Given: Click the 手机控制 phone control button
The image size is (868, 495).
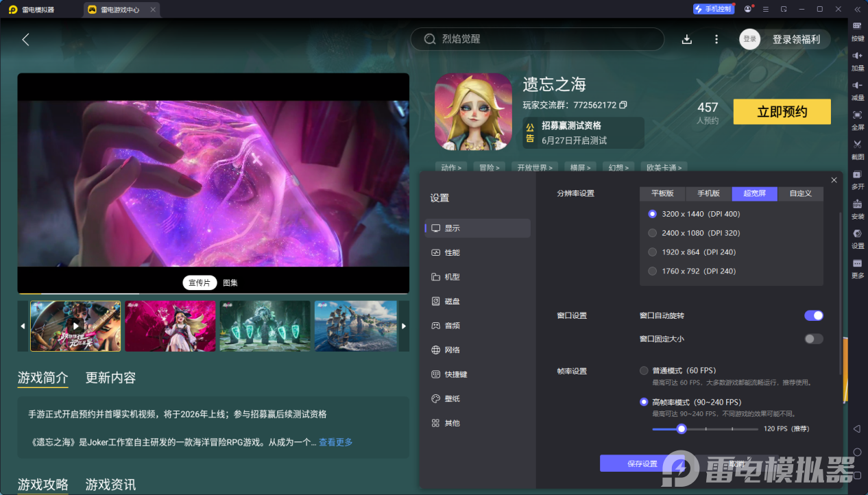Looking at the screenshot, I should coord(713,9).
